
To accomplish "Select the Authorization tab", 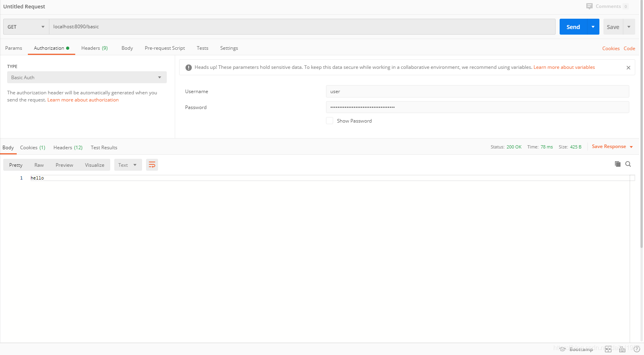I will tap(51, 48).
